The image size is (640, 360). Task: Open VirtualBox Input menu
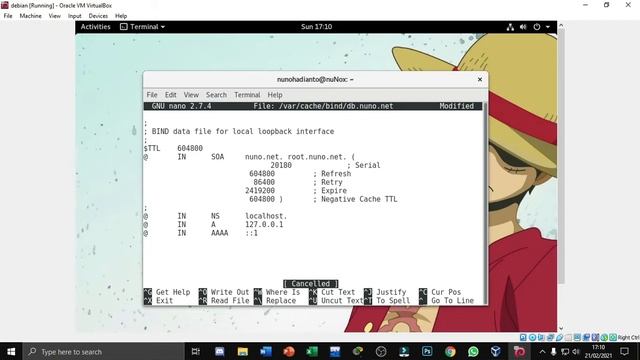pyautogui.click(x=75, y=16)
